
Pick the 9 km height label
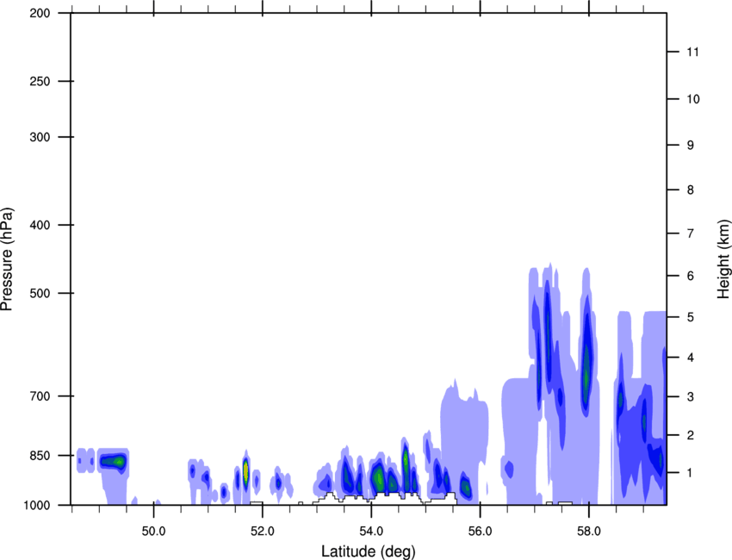(x=691, y=146)
